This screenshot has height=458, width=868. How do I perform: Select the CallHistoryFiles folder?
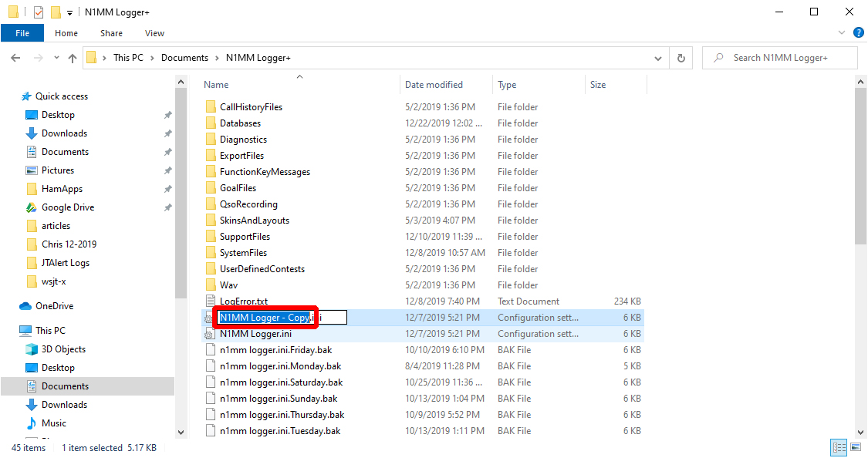[x=251, y=106]
